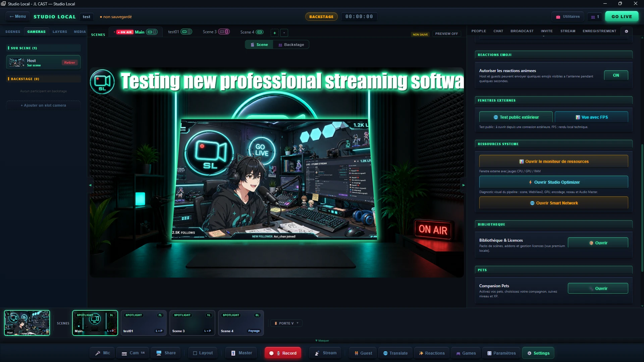
Task: Open Paramètres from the bottom toolbar
Action: (x=501, y=353)
